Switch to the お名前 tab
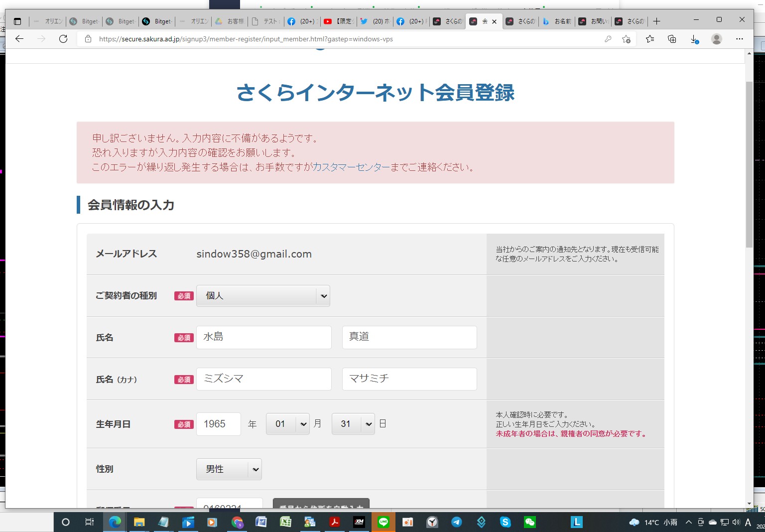765x532 pixels. click(x=557, y=21)
